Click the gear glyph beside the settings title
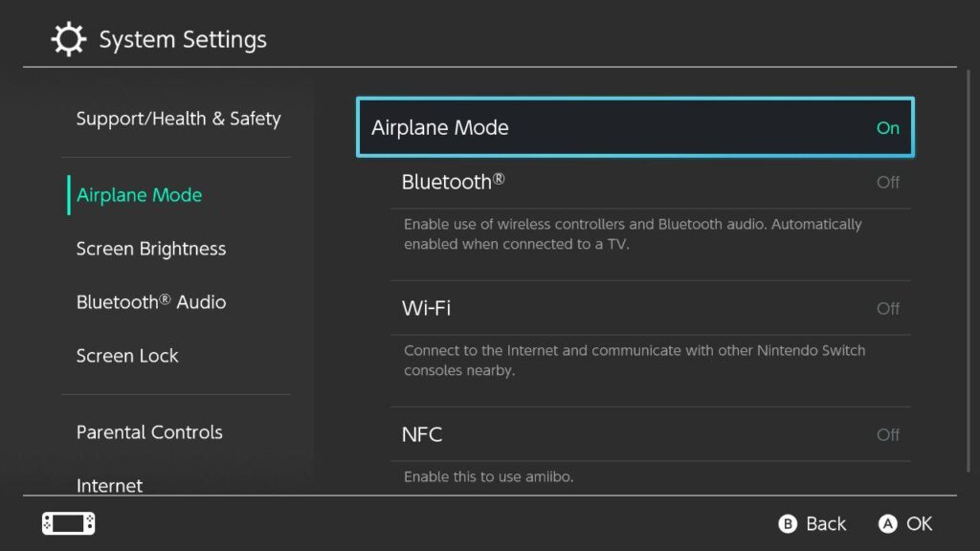The height and width of the screenshot is (551, 980). [67, 38]
